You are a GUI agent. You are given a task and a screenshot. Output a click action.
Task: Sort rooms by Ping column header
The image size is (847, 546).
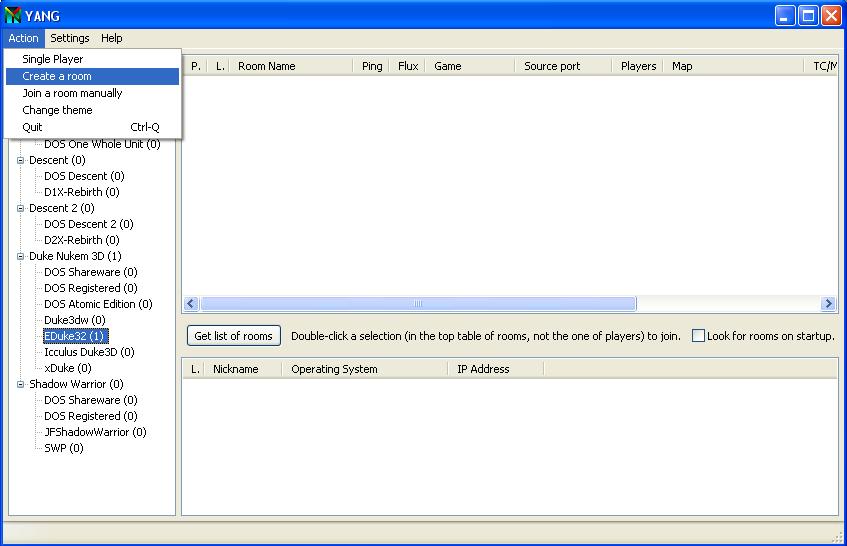click(x=371, y=66)
